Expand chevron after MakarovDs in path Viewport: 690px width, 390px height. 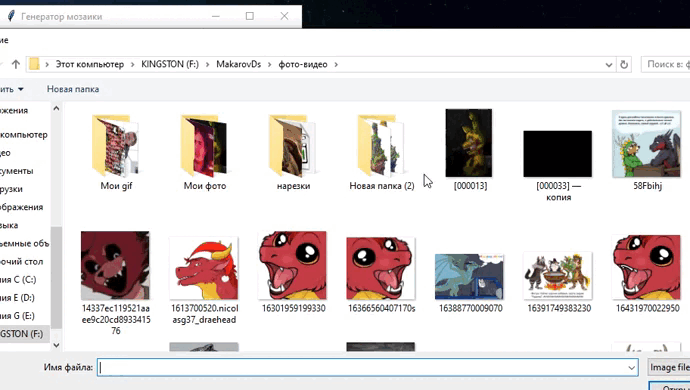coord(270,65)
